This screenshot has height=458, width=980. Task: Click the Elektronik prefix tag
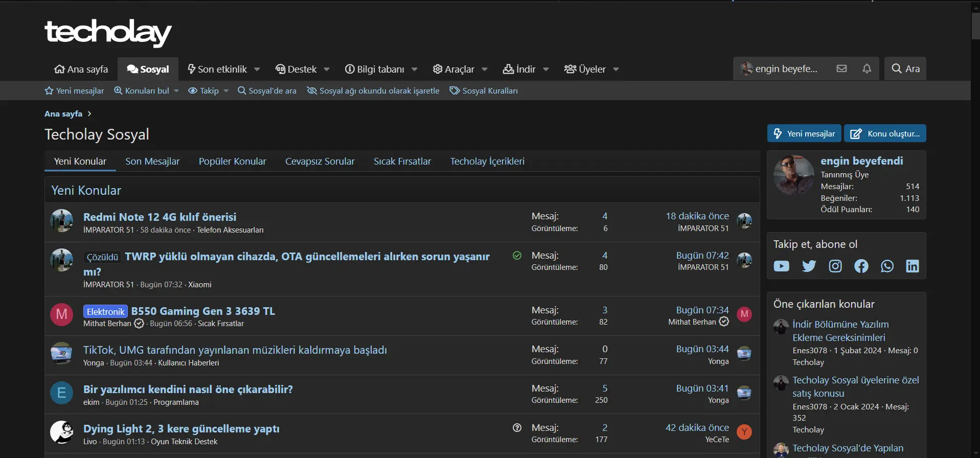coord(105,311)
